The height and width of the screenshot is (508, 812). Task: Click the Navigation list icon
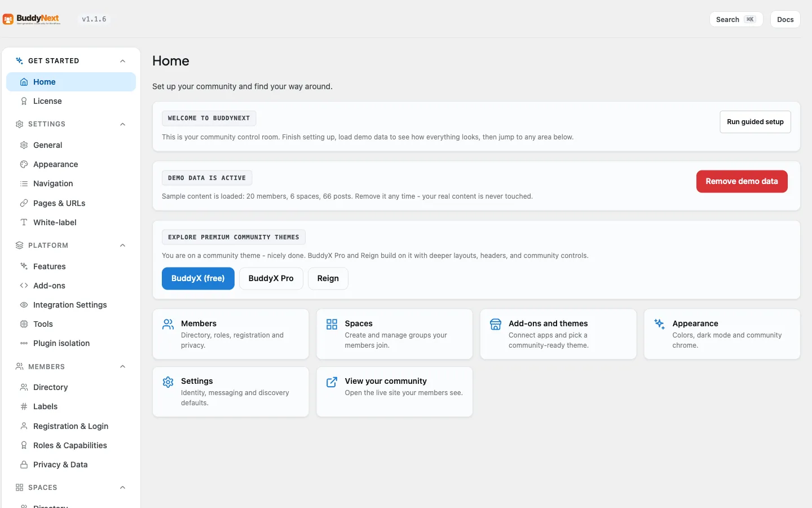[24, 183]
